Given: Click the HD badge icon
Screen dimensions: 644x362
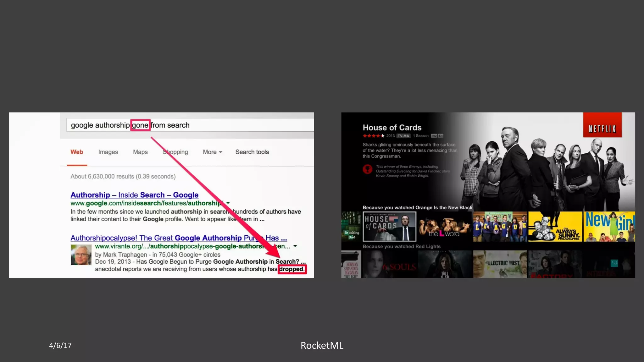Looking at the screenshot, I should coord(434,136).
